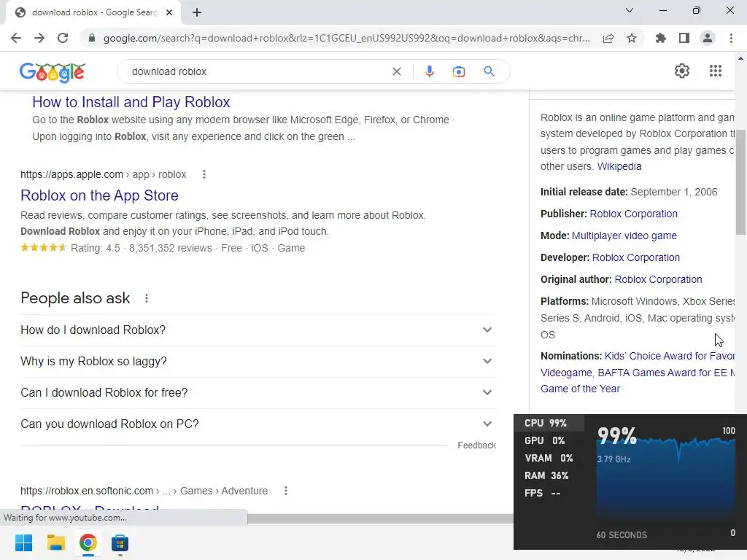This screenshot has height=560, width=747.
Task: Reload the page with the refresh icon
Action: (63, 38)
